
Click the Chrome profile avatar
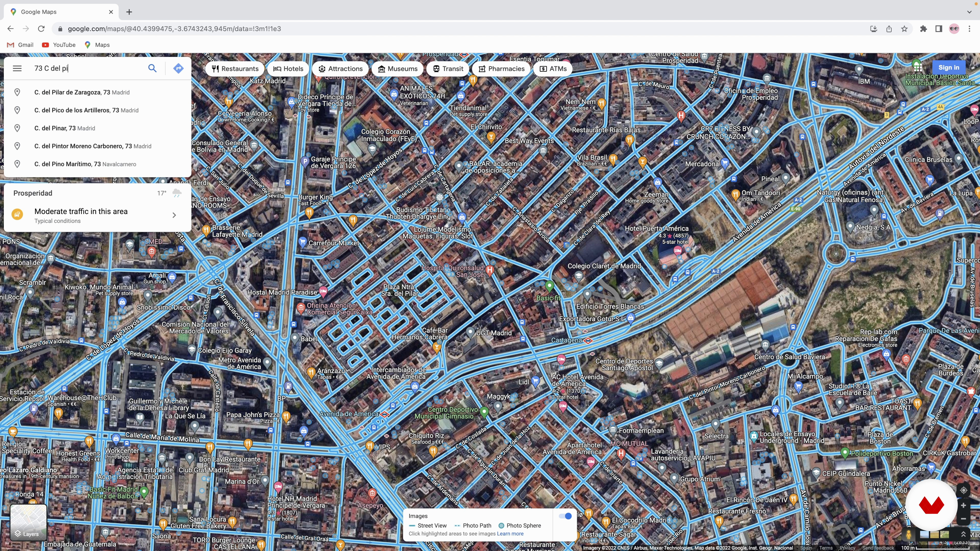click(x=954, y=29)
